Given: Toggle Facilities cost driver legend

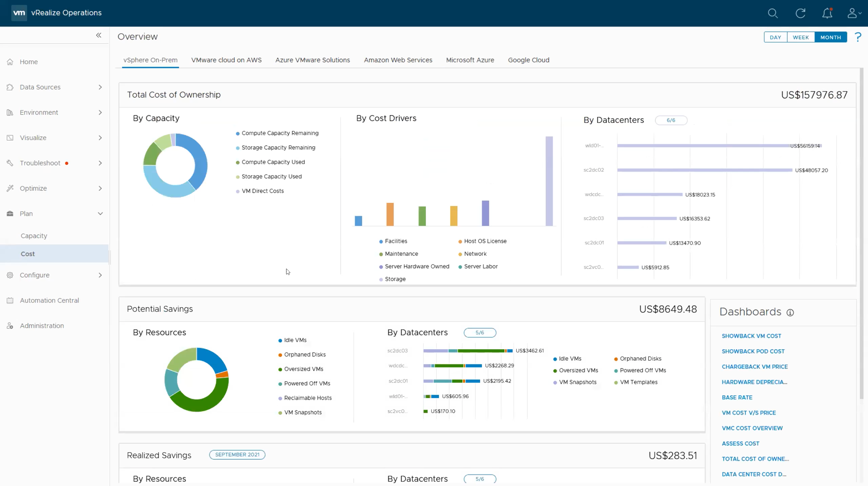Looking at the screenshot, I should coord(393,241).
